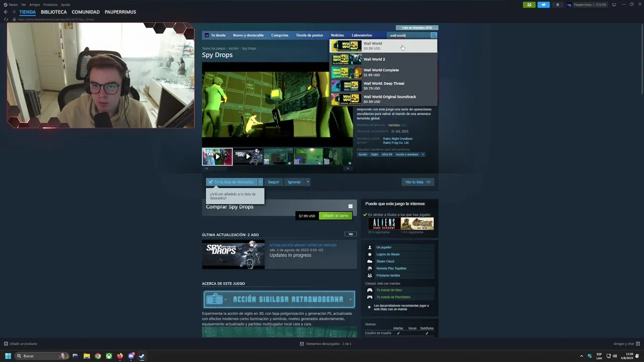This screenshot has height=362, width=644.
Task: Expand the Ignorar dropdown arrow
Action: pyautogui.click(x=307, y=182)
